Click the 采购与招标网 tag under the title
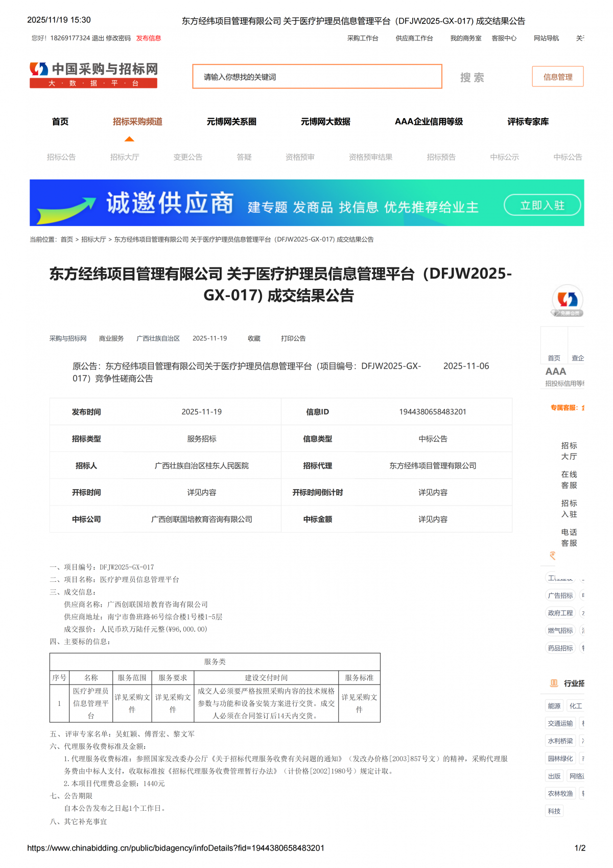 [x=68, y=338]
